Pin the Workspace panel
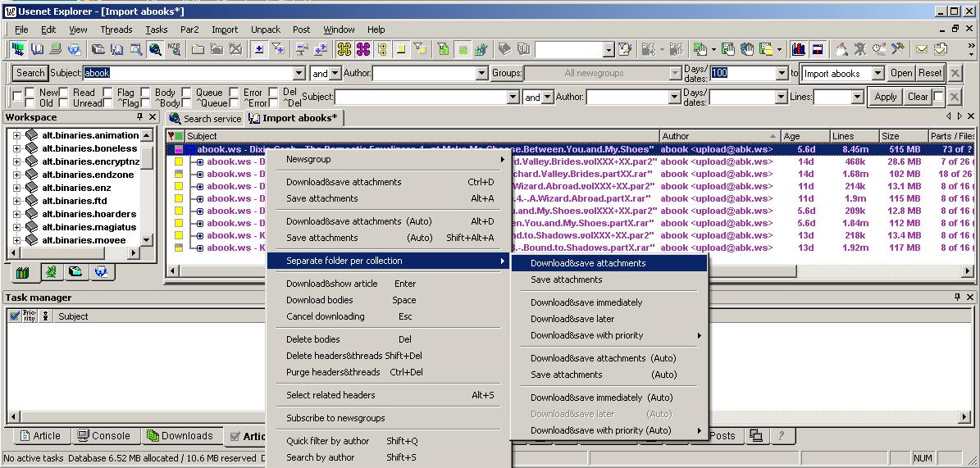 point(139,117)
